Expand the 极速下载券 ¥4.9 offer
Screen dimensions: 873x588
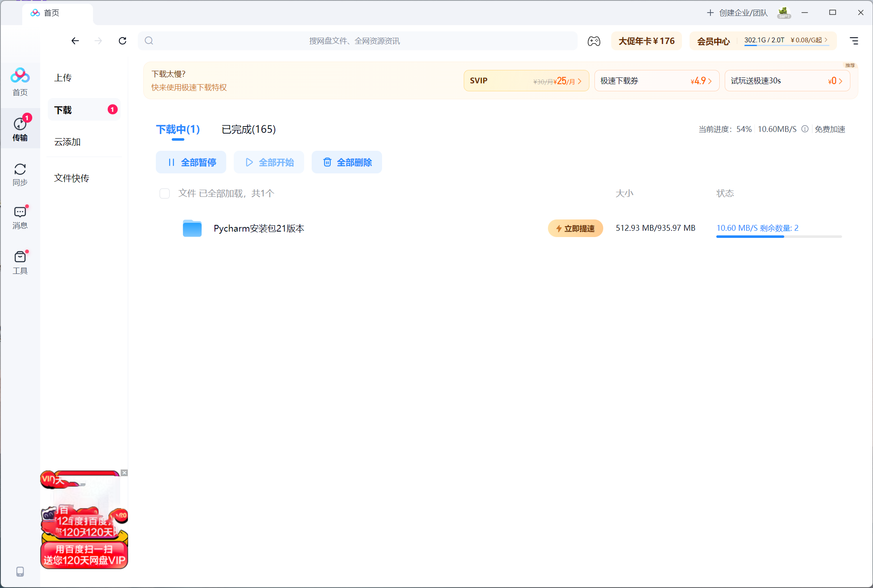pyautogui.click(x=656, y=81)
